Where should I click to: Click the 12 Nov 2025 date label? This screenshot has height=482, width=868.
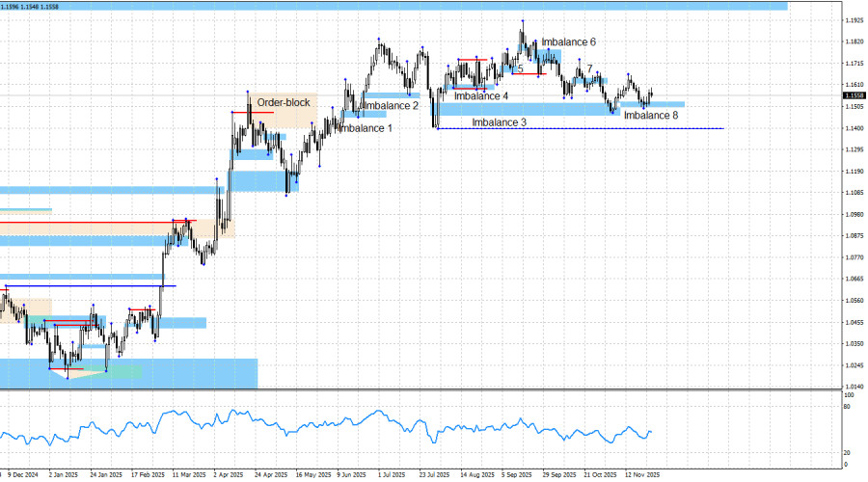(642, 475)
